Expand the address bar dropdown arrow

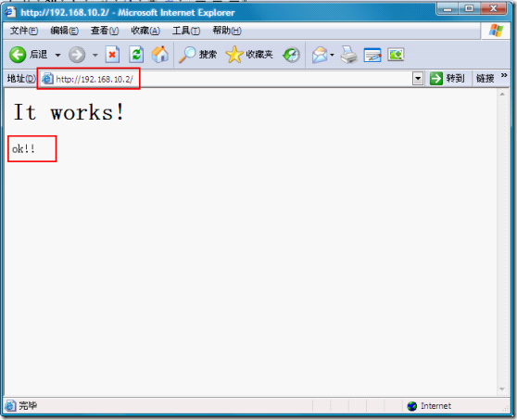(x=418, y=79)
